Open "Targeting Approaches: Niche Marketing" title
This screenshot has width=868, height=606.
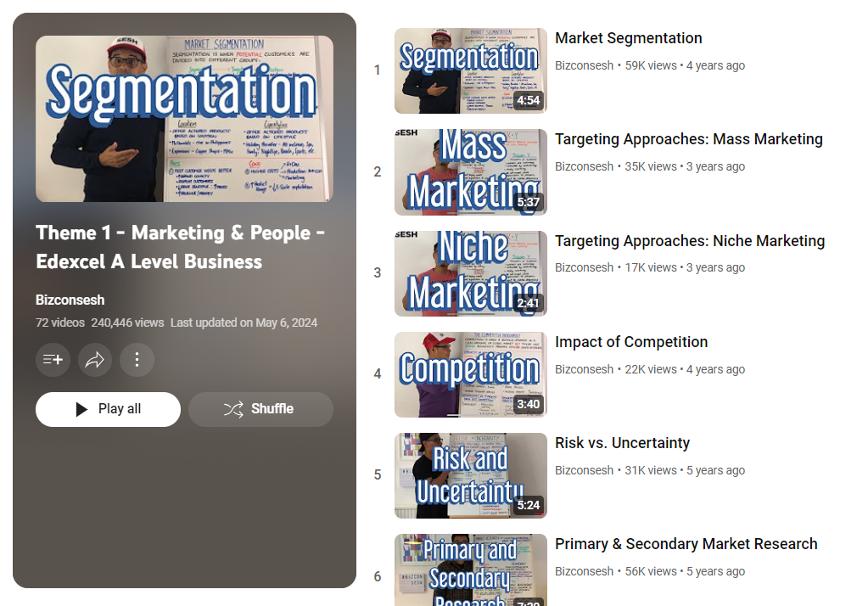click(x=689, y=241)
